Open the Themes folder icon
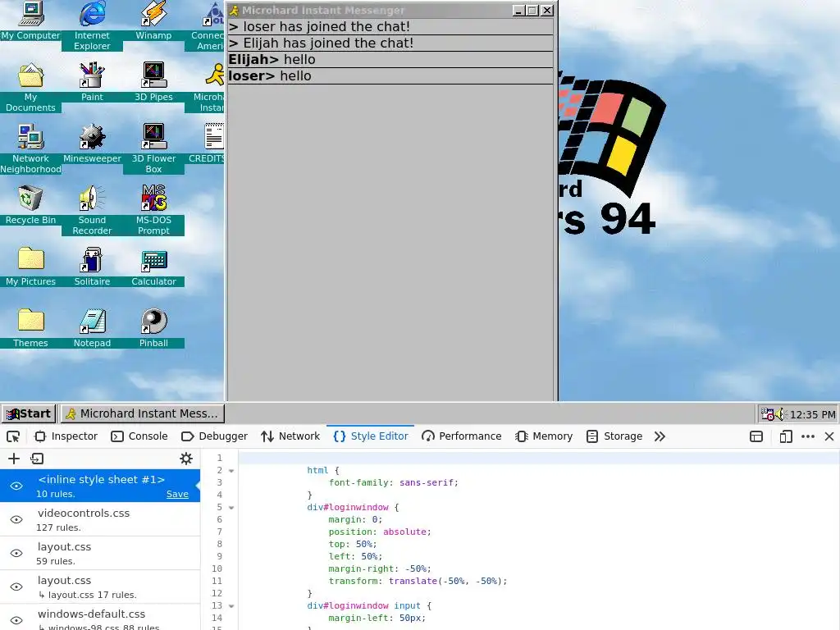840x630 pixels. pos(30,328)
